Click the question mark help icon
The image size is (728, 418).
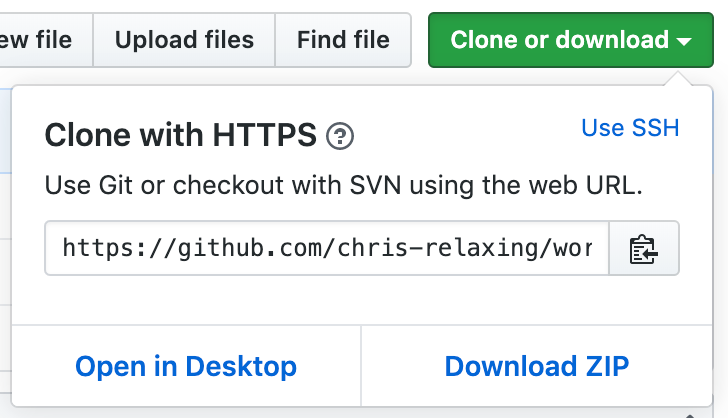point(340,136)
